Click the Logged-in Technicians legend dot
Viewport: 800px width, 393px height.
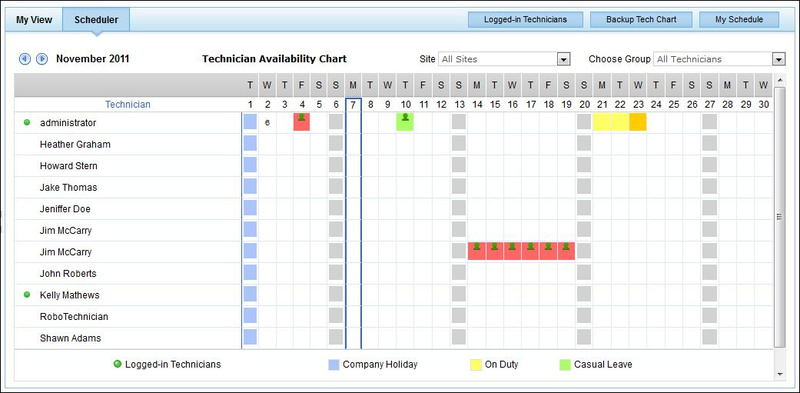click(x=117, y=364)
